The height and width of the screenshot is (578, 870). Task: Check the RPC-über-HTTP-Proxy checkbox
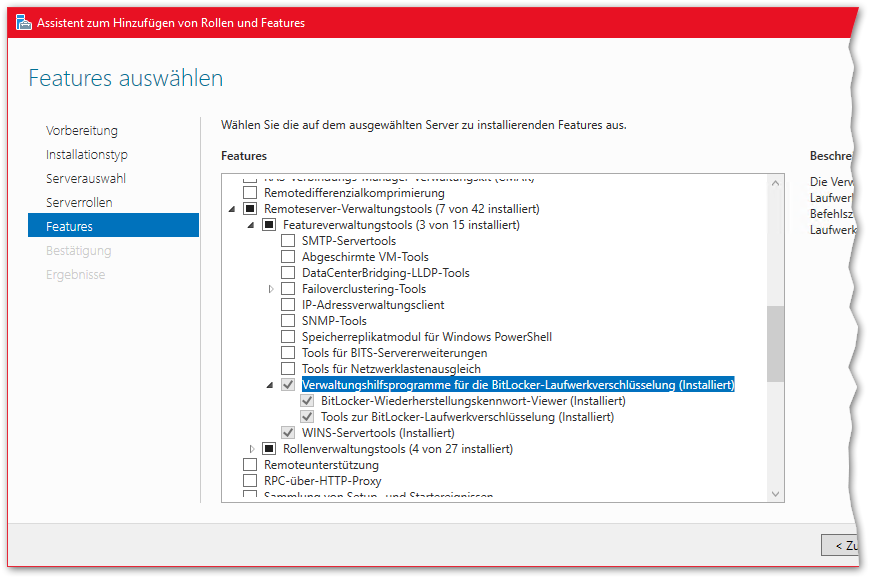coord(250,481)
